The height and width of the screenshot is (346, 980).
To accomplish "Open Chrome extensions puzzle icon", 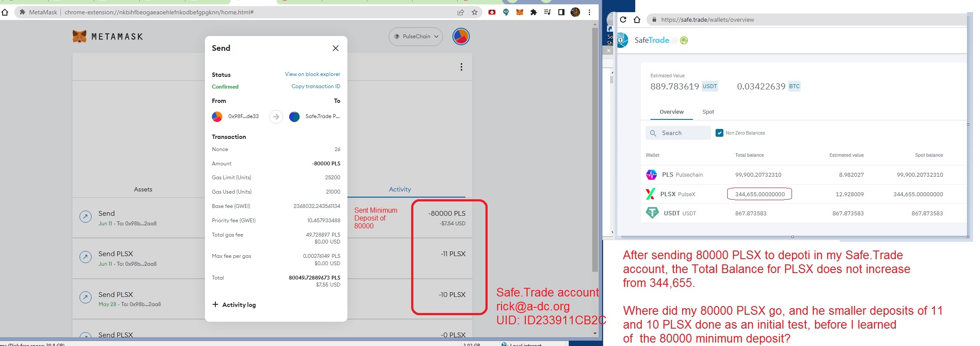I will pos(534,12).
